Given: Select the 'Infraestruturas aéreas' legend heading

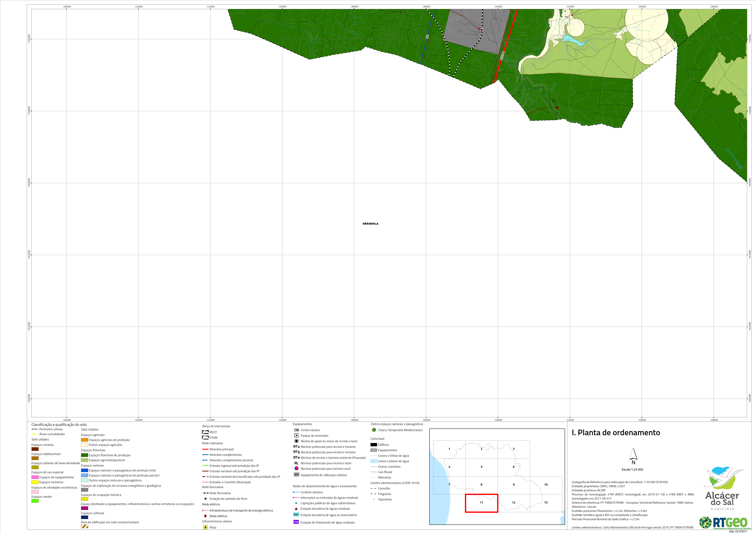Looking at the screenshot, I should click(x=217, y=521).
